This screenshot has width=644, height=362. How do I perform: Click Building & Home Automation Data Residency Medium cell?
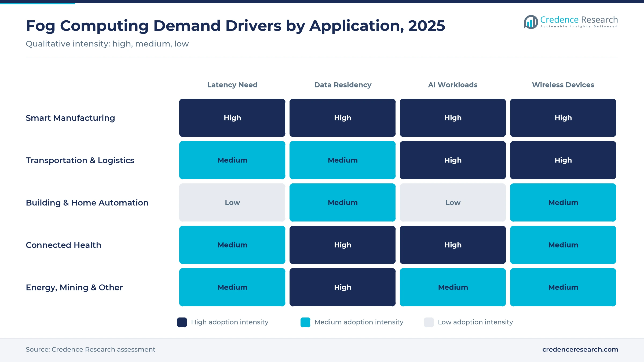click(x=343, y=202)
